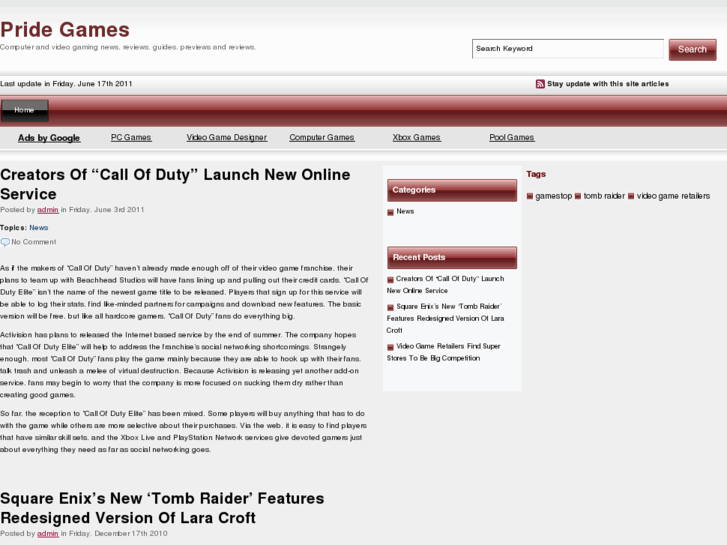727x545 pixels.
Task: Click the site tagline under Pride Games
Action: point(128,47)
